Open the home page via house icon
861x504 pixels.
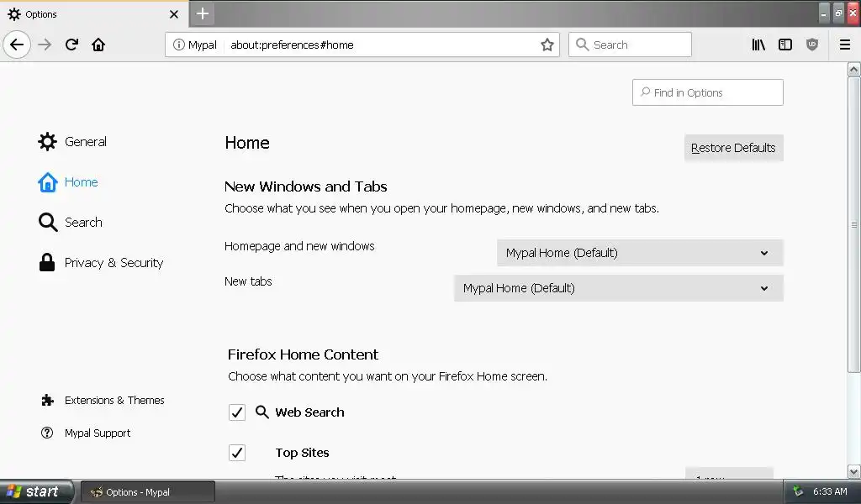tap(98, 45)
